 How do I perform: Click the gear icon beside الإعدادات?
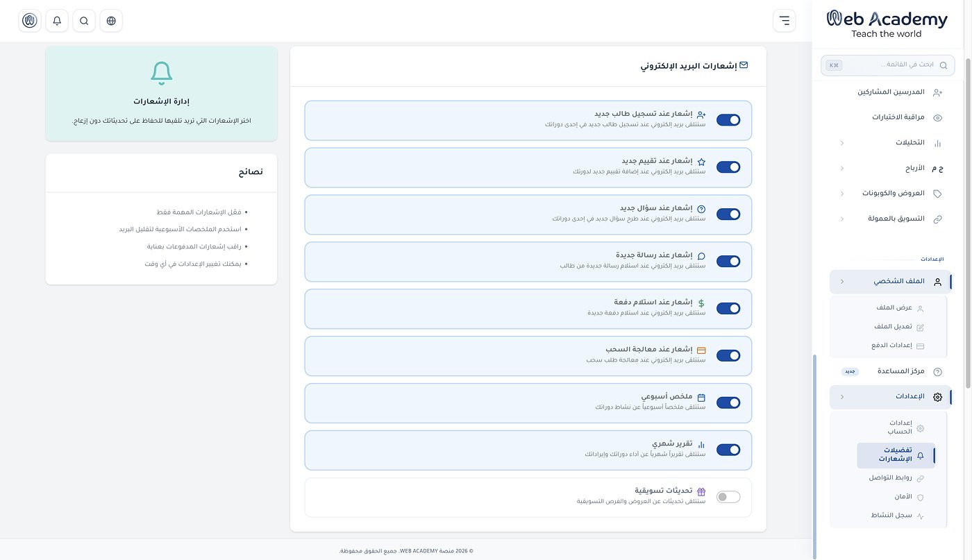[937, 397]
